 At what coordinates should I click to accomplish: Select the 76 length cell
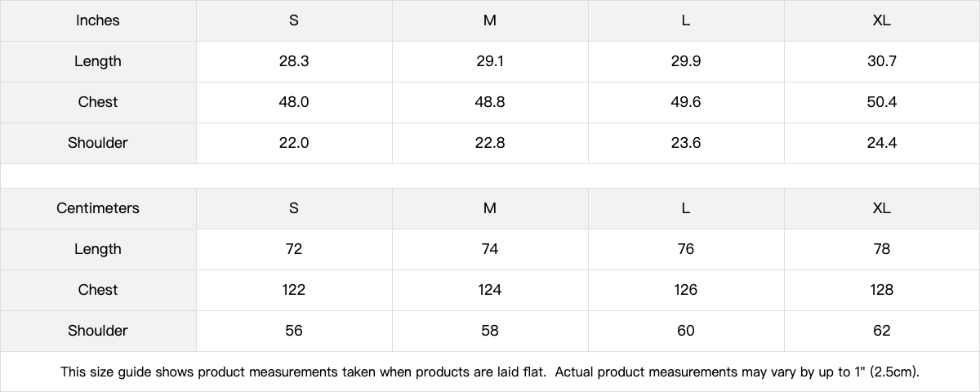(x=686, y=249)
